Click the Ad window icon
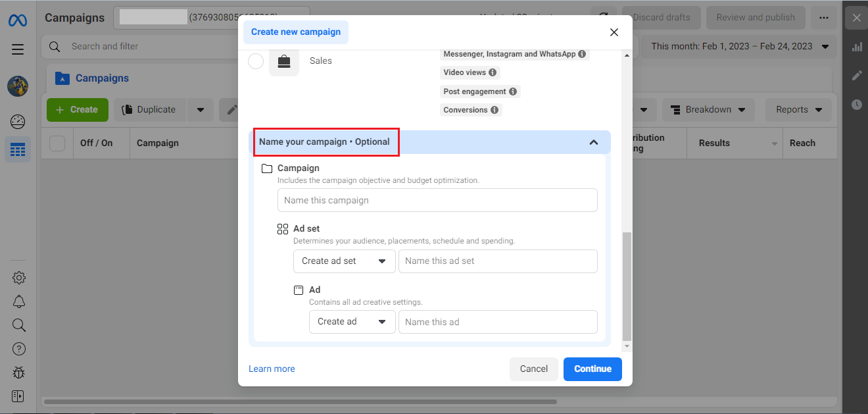Screen dimensions: 868x414 tap(299, 290)
